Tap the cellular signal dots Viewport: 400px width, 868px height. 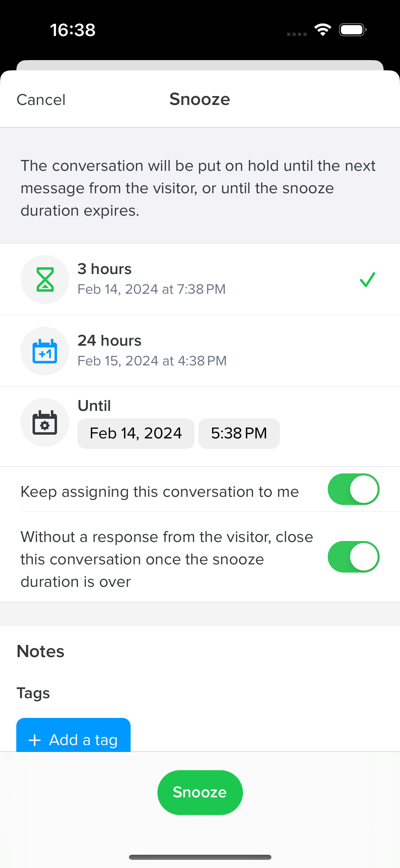[x=297, y=34]
